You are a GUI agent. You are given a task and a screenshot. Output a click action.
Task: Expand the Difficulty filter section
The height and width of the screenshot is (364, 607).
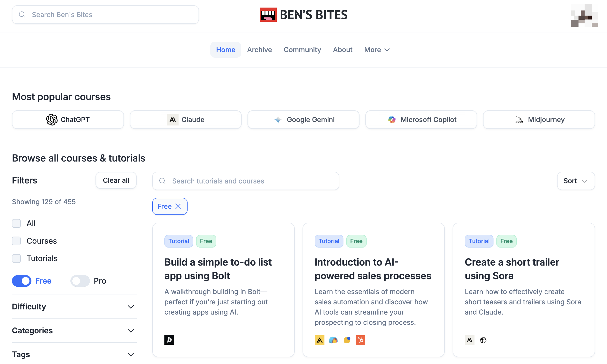click(74, 307)
